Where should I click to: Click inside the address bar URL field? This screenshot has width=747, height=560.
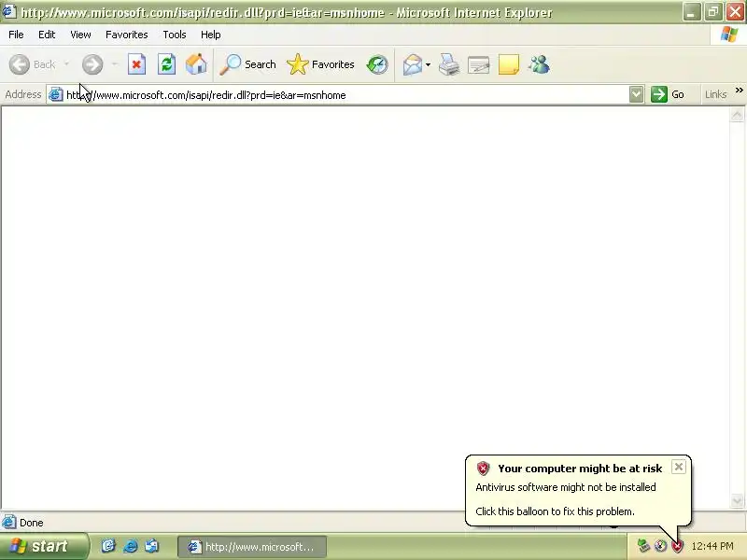click(345, 95)
